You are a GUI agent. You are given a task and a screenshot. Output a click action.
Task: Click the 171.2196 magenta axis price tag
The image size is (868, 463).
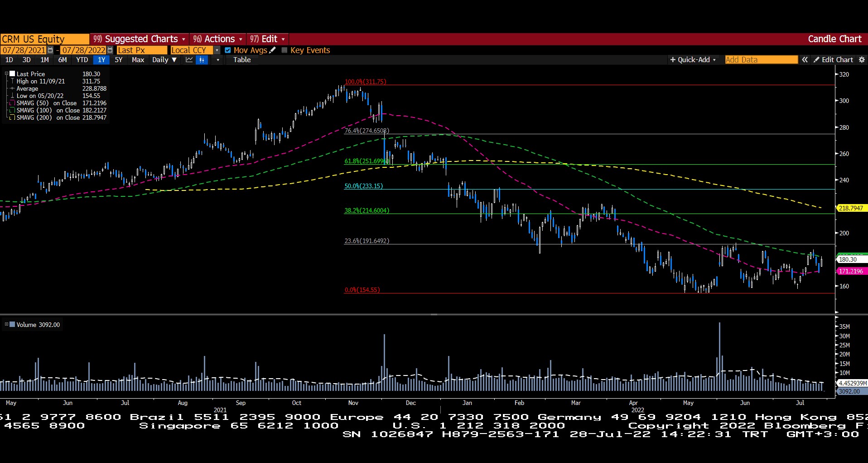point(852,271)
